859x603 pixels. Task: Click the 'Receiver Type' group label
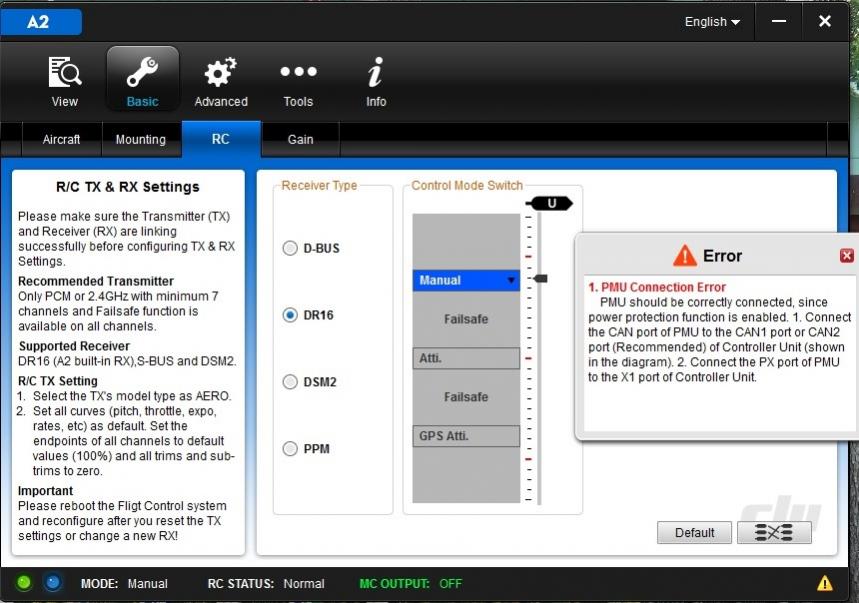319,185
